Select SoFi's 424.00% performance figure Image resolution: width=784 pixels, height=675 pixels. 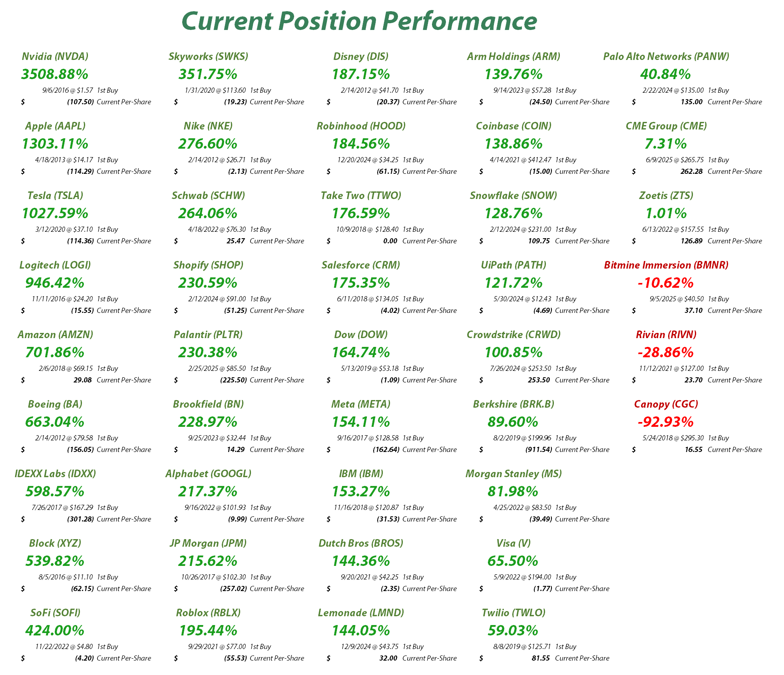55,631
